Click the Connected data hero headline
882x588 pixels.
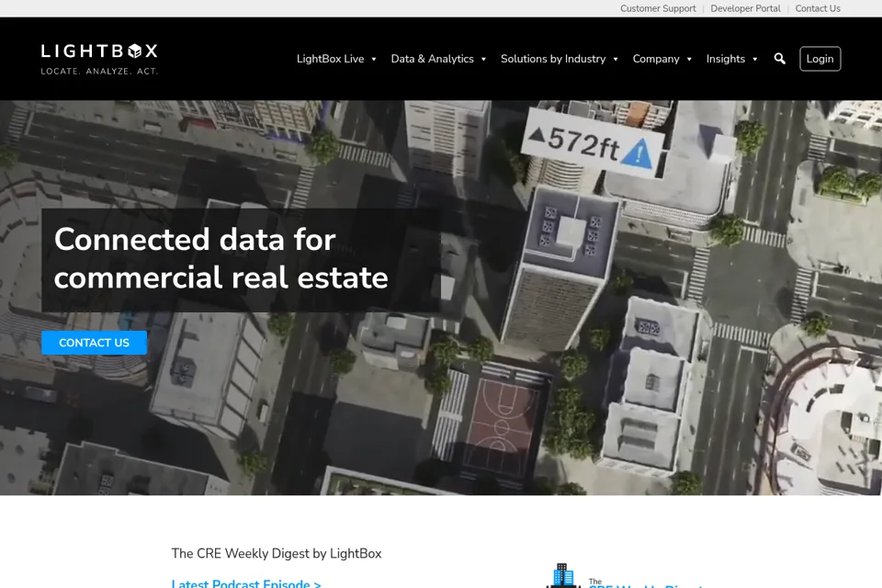pyautogui.click(x=221, y=258)
